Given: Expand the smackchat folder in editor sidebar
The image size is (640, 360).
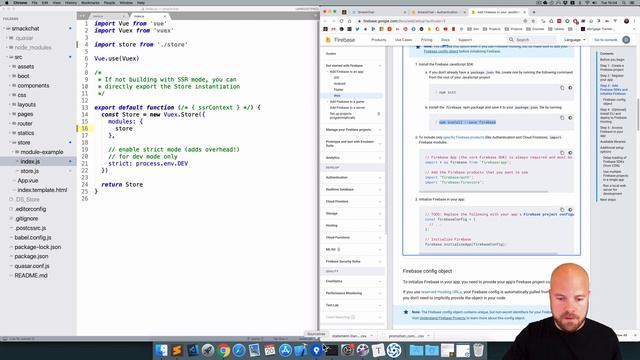Looking at the screenshot, I should click(25, 29).
